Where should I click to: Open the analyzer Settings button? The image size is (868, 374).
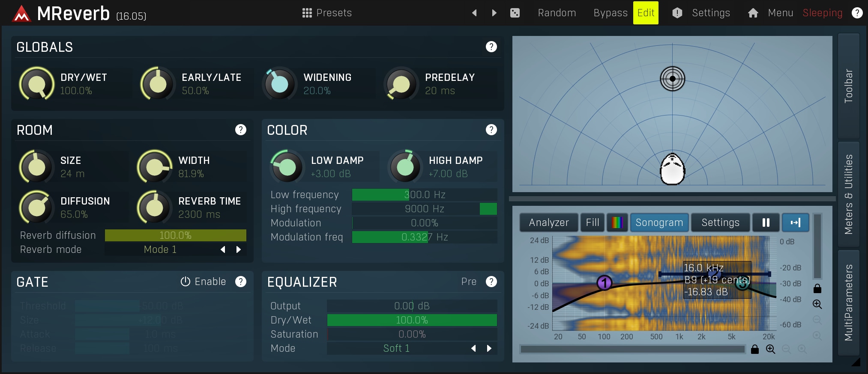[x=721, y=223]
